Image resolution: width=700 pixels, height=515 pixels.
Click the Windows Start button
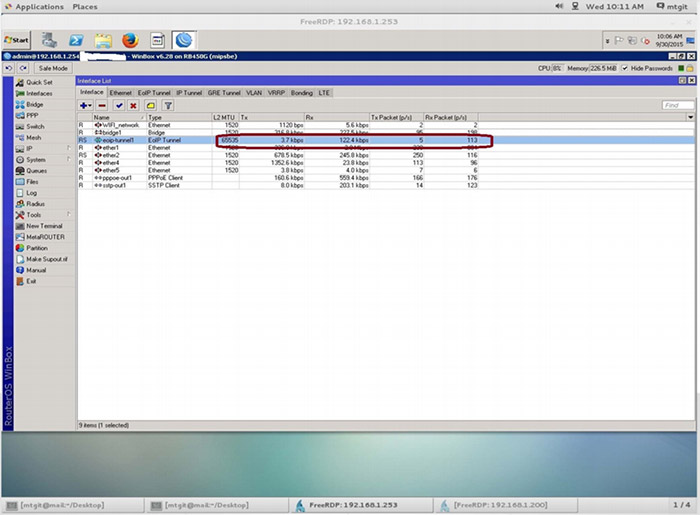point(17,40)
